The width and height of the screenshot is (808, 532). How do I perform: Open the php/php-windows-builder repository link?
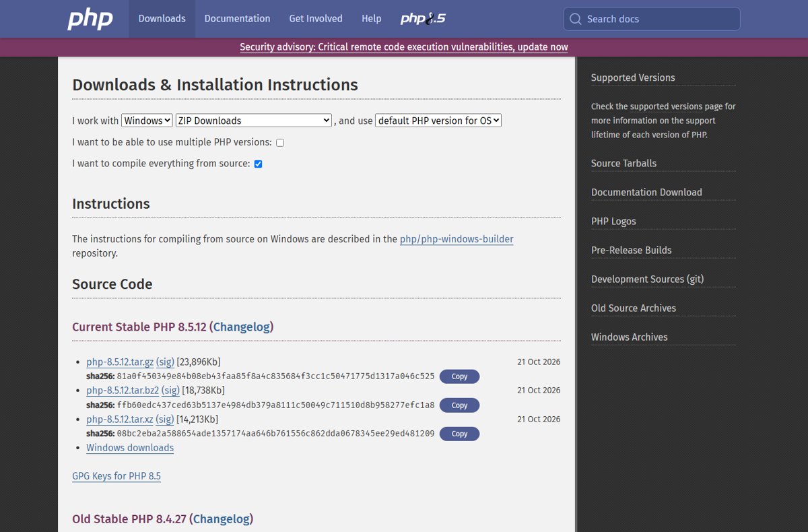tap(457, 239)
